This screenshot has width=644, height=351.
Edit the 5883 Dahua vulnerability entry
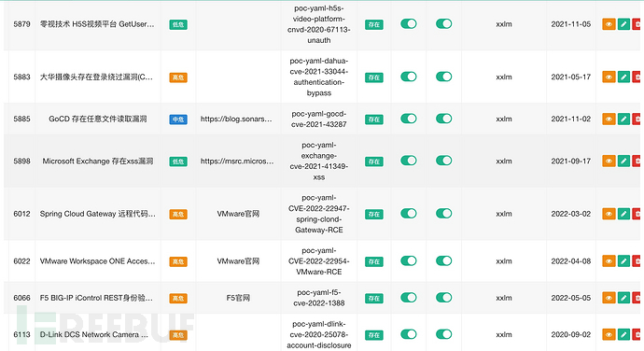(623, 77)
